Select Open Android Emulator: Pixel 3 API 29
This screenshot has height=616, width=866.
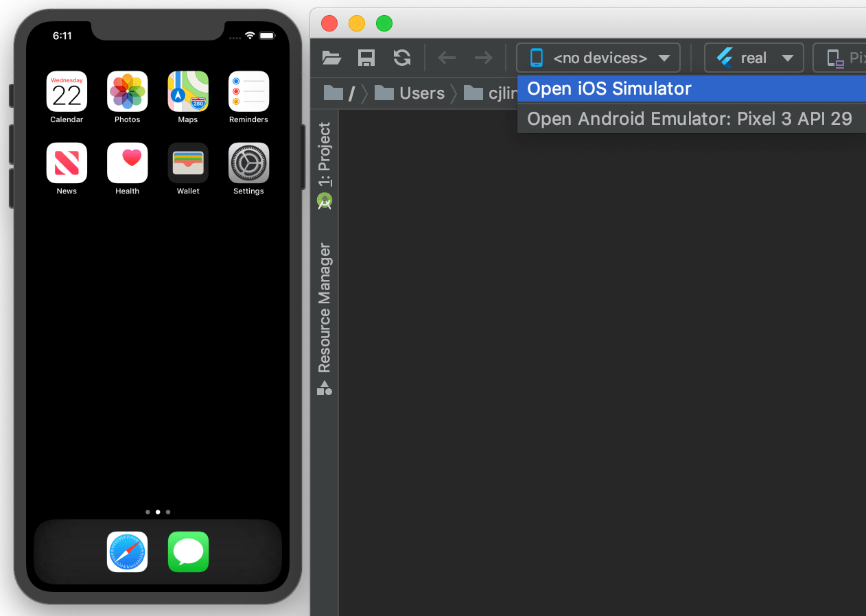coord(691,119)
